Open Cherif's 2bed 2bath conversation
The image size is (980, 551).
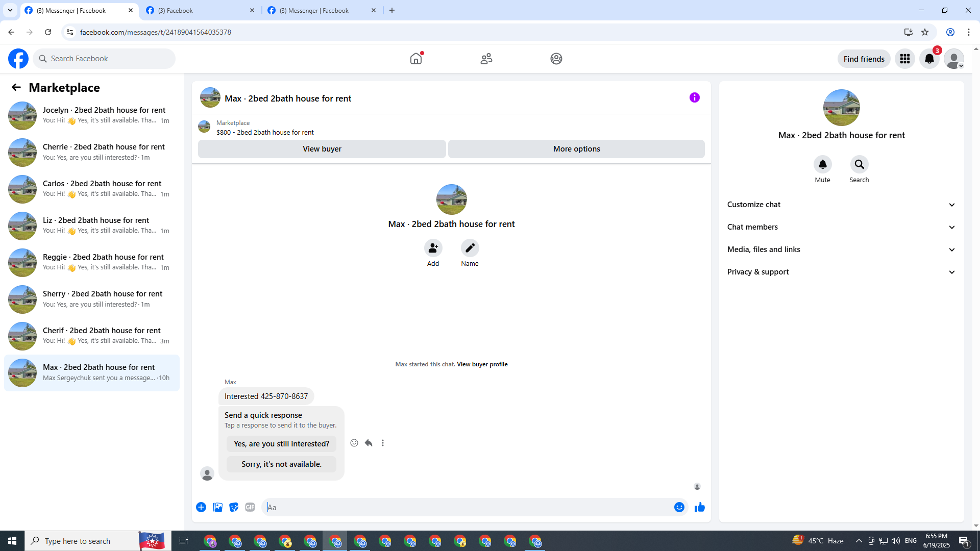point(92,336)
